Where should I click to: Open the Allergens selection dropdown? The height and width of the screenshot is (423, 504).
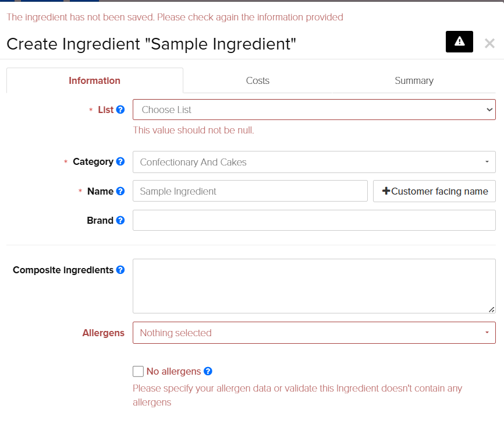pos(314,333)
